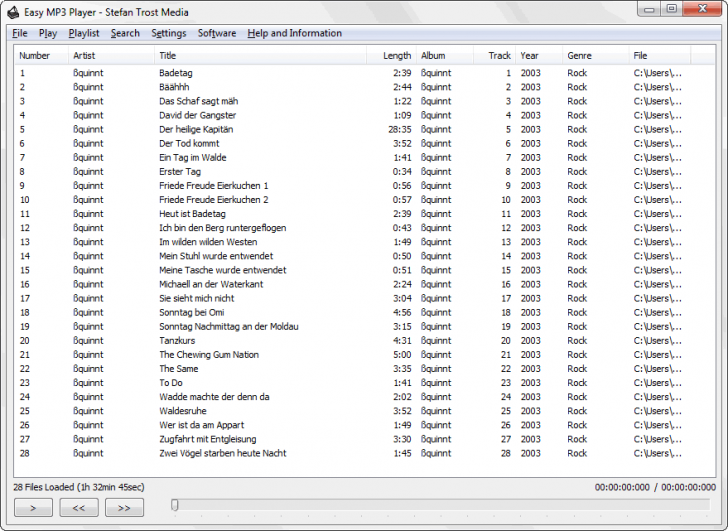Click the 28 Files Loaded status text
The width and height of the screenshot is (728, 531).
point(79,487)
